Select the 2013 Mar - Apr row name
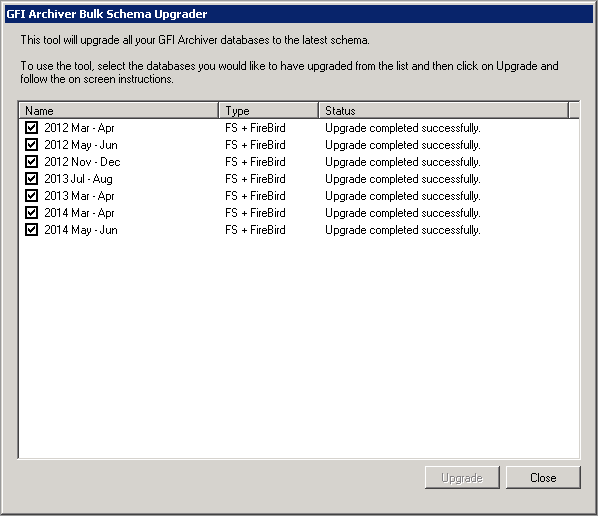Image resolution: width=598 pixels, height=516 pixels. [x=79, y=196]
